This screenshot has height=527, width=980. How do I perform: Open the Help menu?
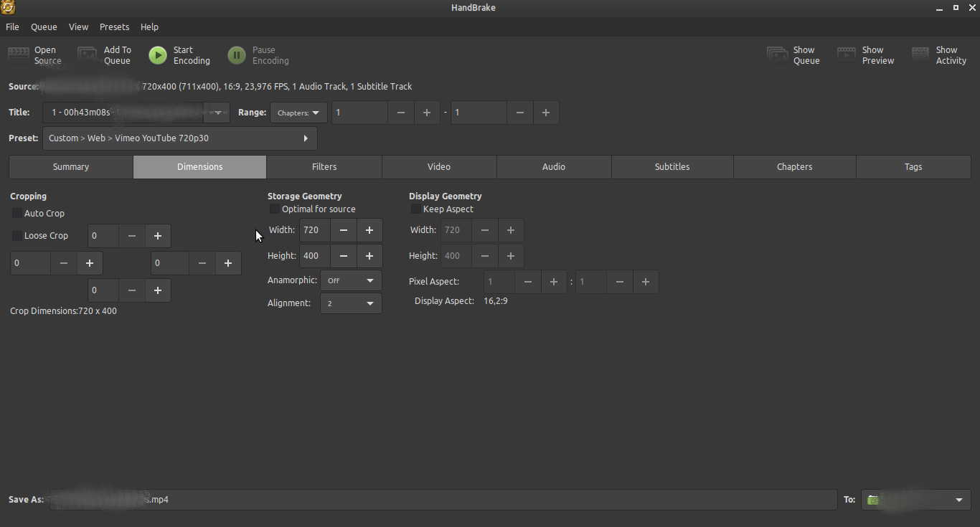[x=149, y=27]
